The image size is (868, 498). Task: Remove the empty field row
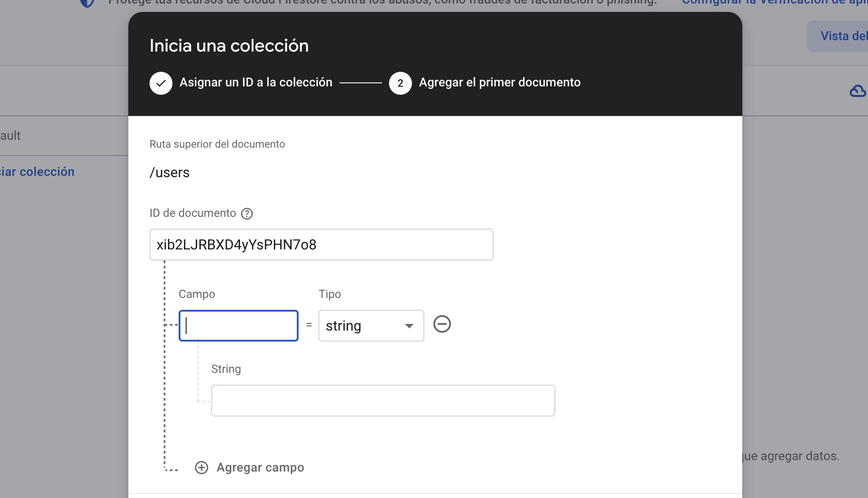pos(442,324)
